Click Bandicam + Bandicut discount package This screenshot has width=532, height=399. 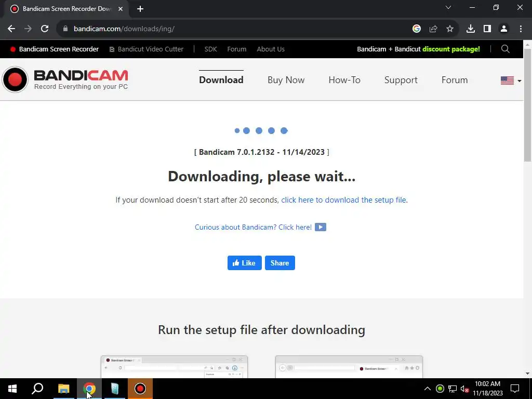pos(418,49)
